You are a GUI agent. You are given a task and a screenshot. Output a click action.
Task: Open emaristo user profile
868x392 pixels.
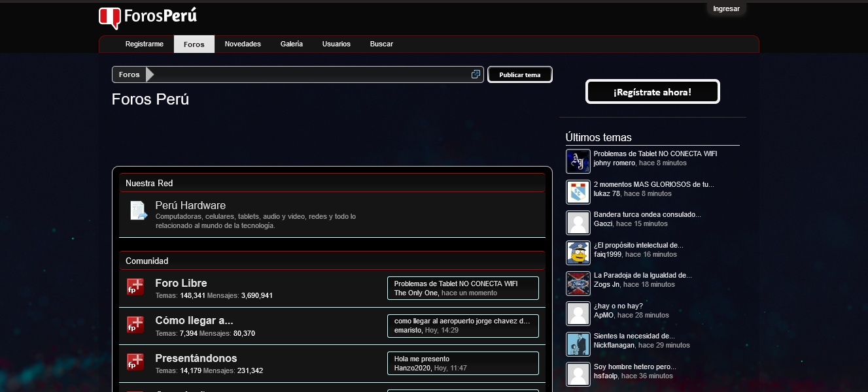[408, 331]
